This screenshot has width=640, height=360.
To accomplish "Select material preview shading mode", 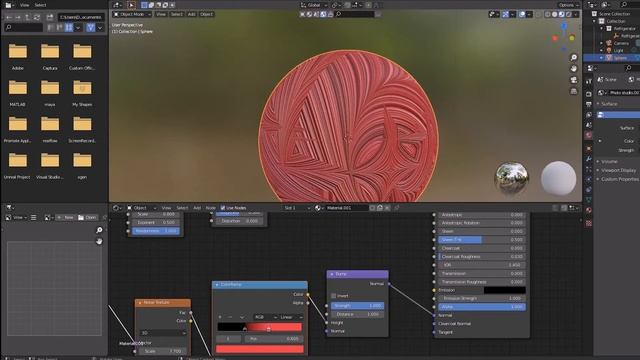I will [x=562, y=14].
